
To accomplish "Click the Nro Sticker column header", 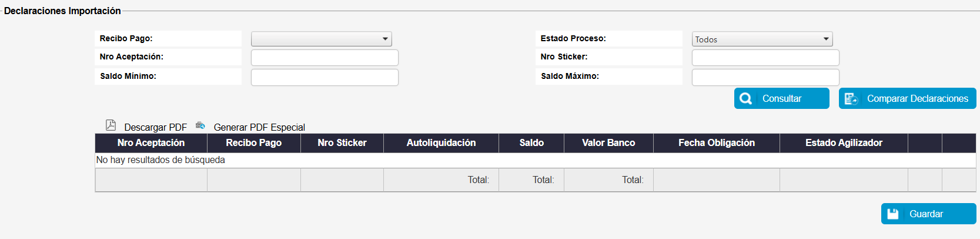I will coord(342,143).
